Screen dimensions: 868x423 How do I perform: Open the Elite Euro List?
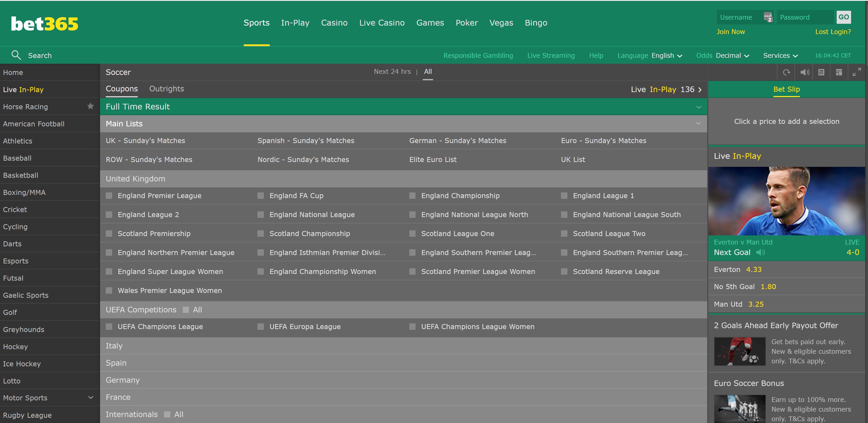[433, 160]
